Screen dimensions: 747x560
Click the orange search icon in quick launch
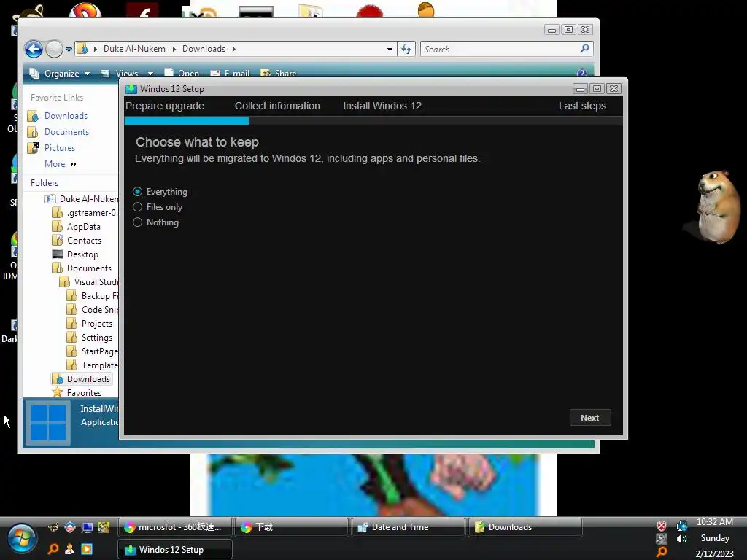[53, 549]
